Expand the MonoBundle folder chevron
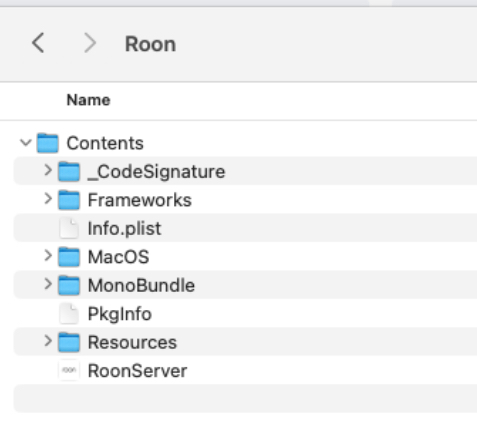The height and width of the screenshot is (437, 477). tap(48, 284)
